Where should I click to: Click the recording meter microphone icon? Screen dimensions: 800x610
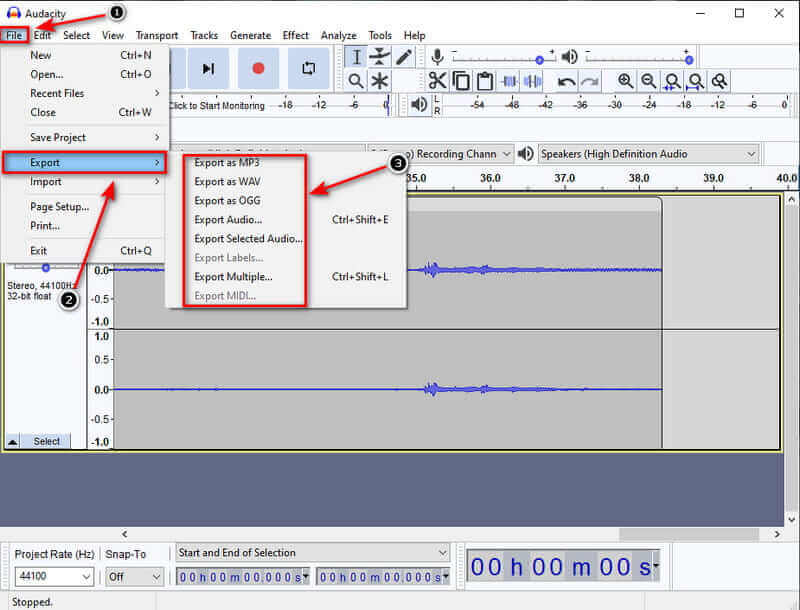point(437,57)
